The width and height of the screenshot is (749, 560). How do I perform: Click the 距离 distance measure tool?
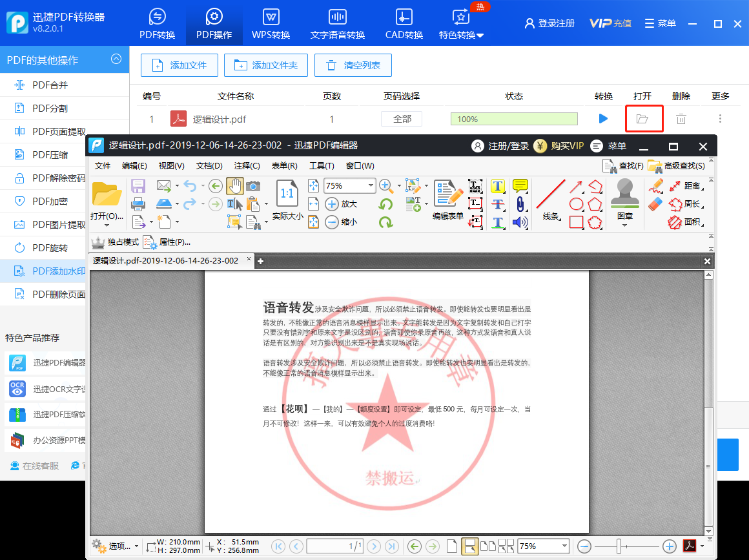click(x=686, y=186)
